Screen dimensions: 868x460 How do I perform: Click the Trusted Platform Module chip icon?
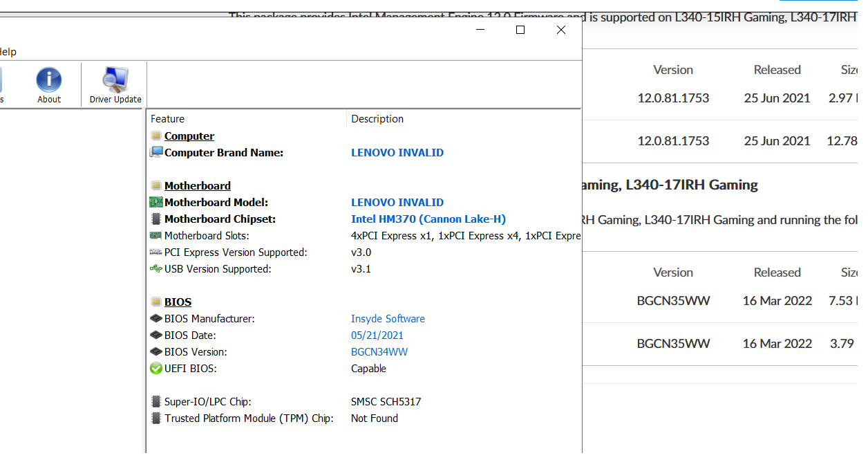click(156, 418)
